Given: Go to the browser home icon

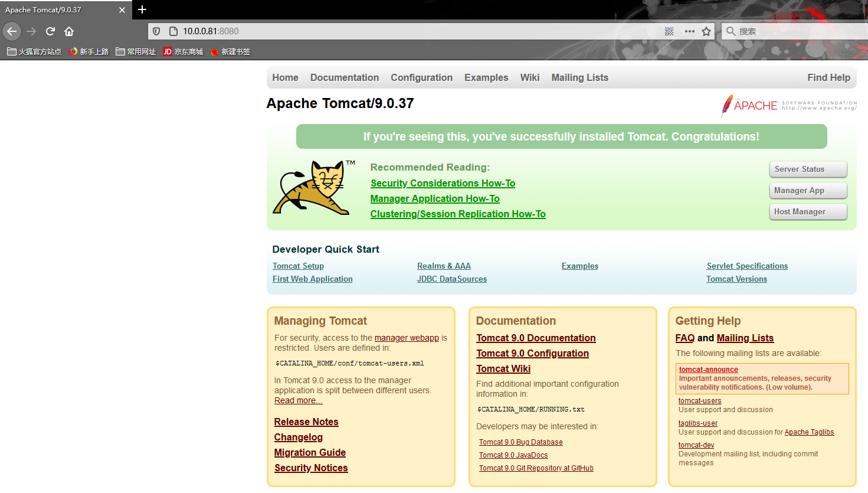Looking at the screenshot, I should tap(69, 31).
